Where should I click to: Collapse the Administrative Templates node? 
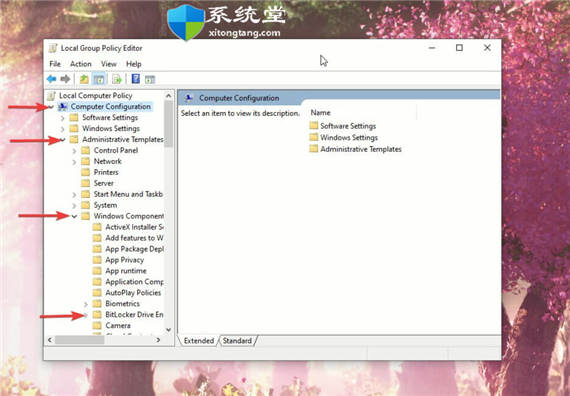[63, 140]
